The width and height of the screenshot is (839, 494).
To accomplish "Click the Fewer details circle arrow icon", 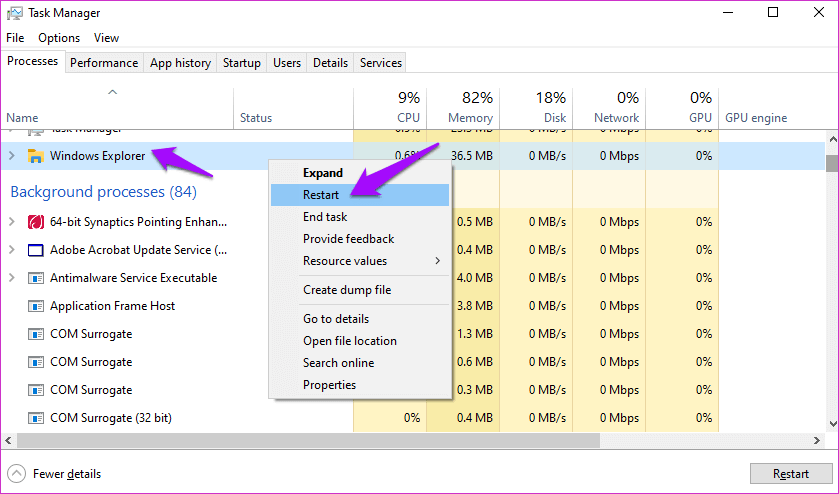I will 17,474.
